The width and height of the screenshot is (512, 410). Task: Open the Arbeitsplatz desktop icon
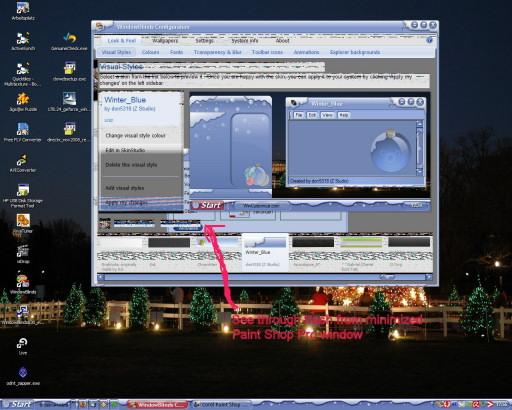click(x=23, y=11)
